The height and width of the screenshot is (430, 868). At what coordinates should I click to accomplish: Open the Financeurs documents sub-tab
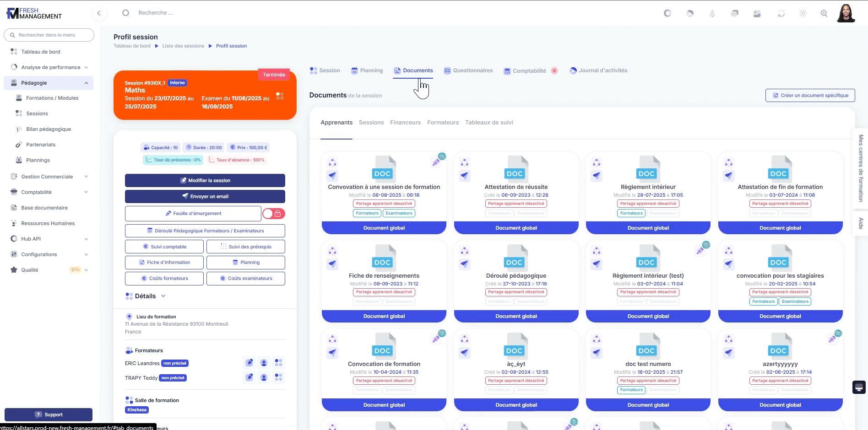(x=405, y=123)
